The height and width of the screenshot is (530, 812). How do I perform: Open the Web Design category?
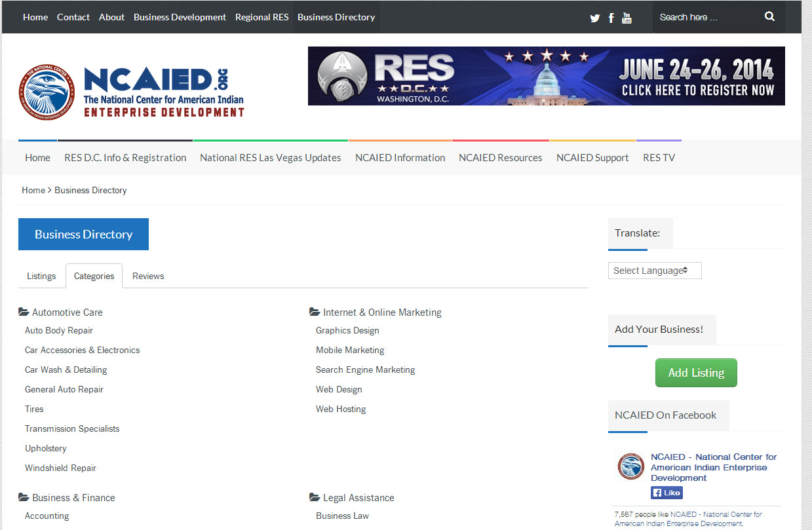(x=339, y=390)
